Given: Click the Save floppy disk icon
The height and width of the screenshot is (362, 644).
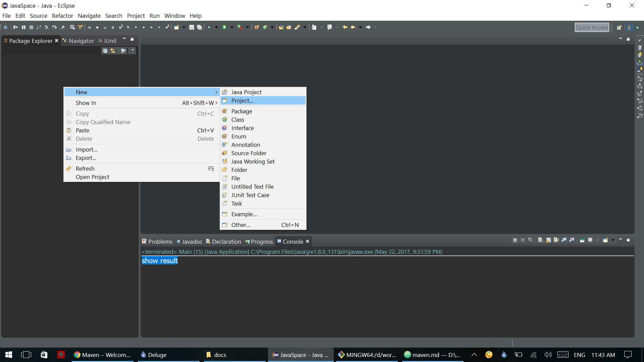Looking at the screenshot, I should point(192,27).
